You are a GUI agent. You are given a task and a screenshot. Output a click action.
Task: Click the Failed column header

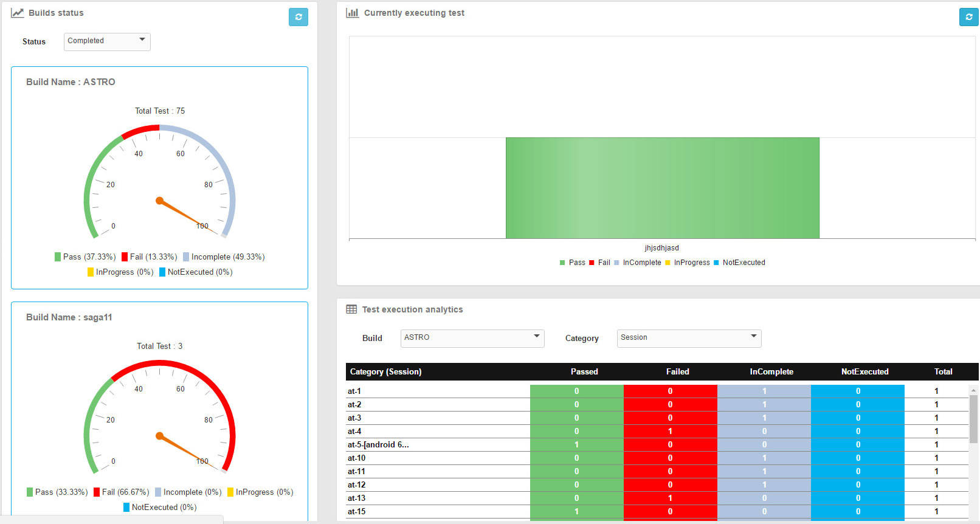677,371
